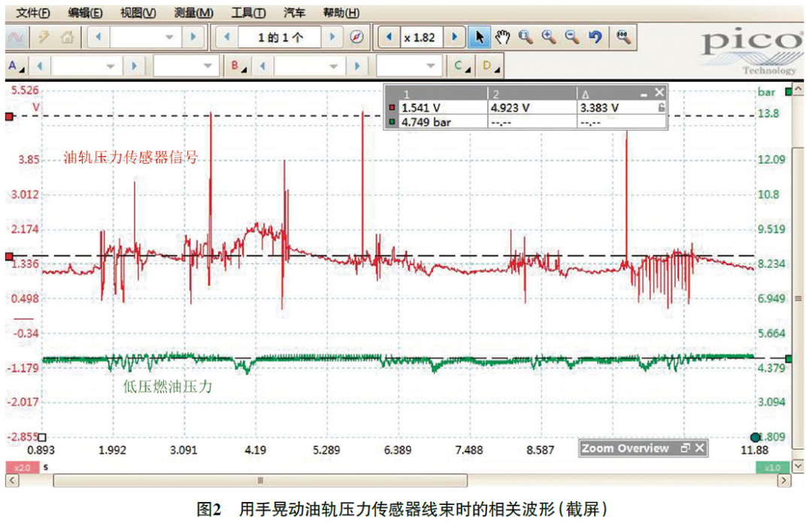This screenshot has width=812, height=529.
Task: Click channel B previous range arrow
Action: click(x=262, y=66)
